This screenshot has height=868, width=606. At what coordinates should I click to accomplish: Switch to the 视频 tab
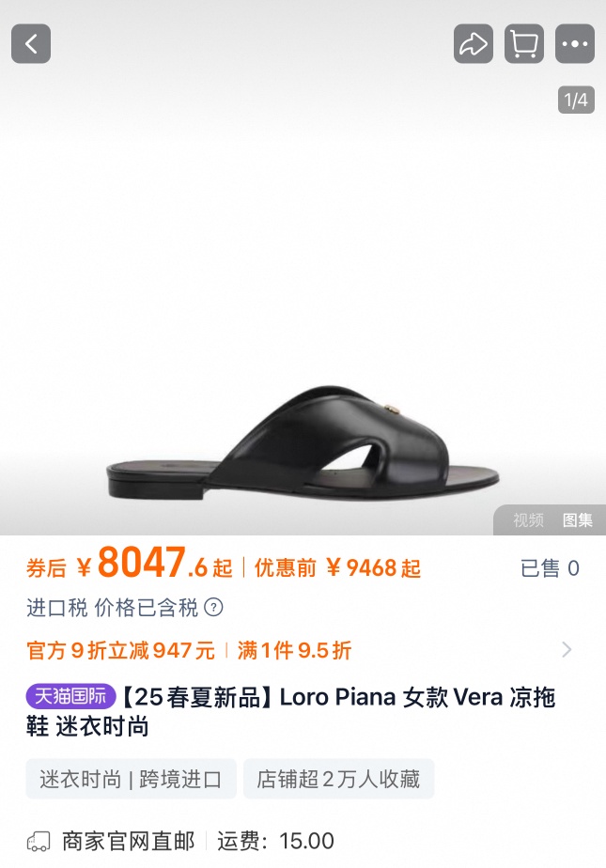pyautogui.click(x=528, y=519)
